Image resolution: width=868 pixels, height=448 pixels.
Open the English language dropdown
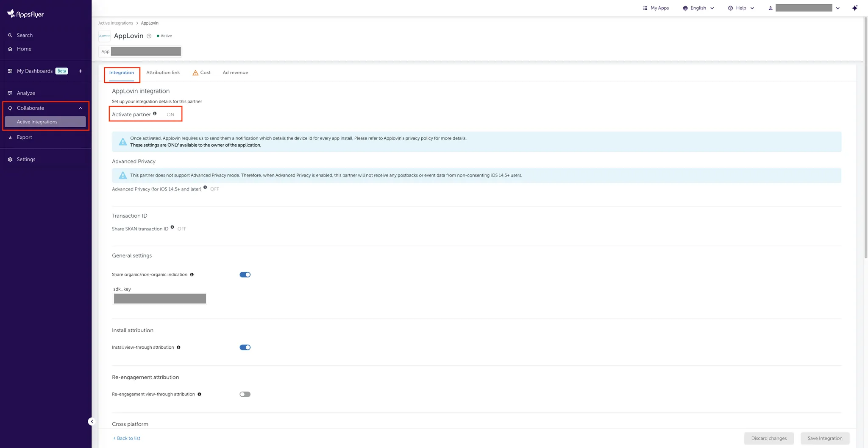(698, 8)
